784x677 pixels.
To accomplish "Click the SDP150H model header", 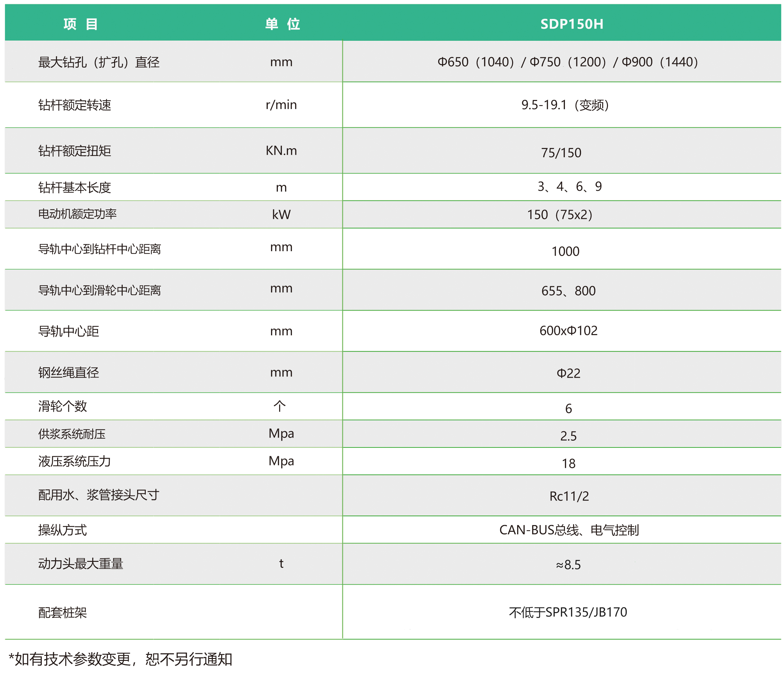I will (x=571, y=24).
